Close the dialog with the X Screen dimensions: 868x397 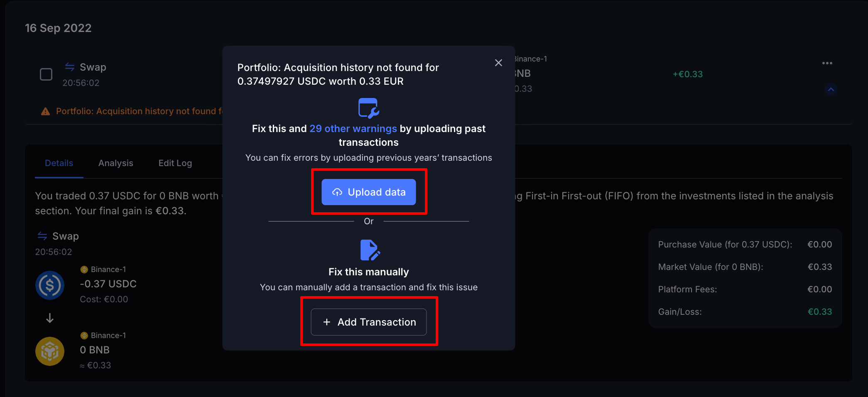(498, 63)
